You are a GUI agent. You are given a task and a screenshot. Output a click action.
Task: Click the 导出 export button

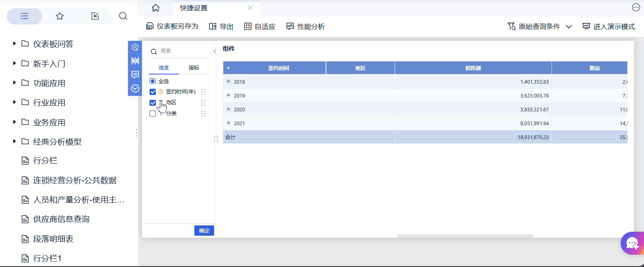[x=221, y=27]
